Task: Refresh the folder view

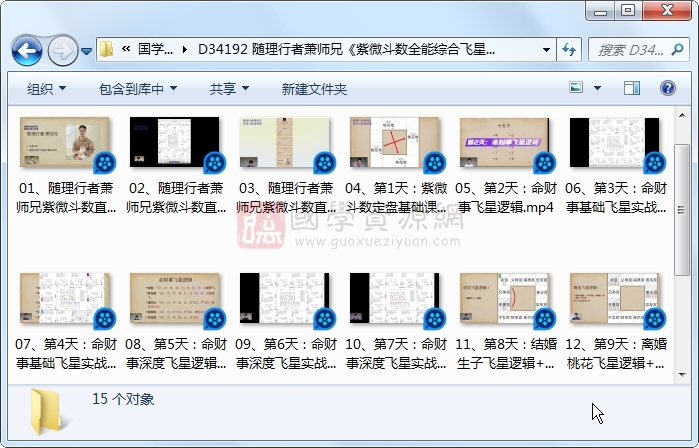Action: click(x=569, y=49)
